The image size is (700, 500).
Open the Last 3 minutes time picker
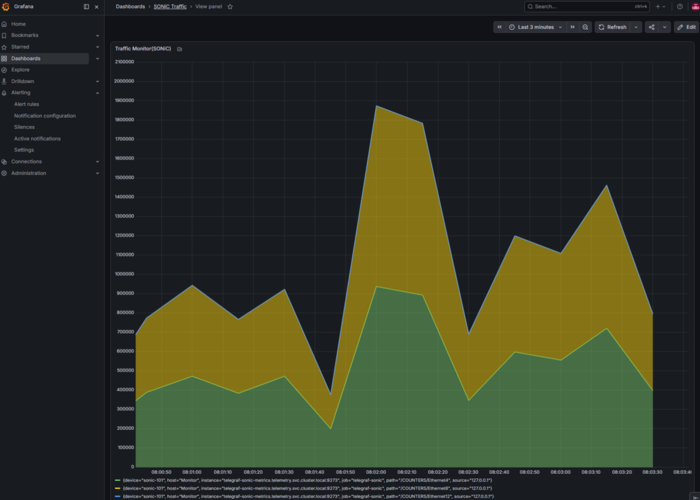click(x=536, y=27)
